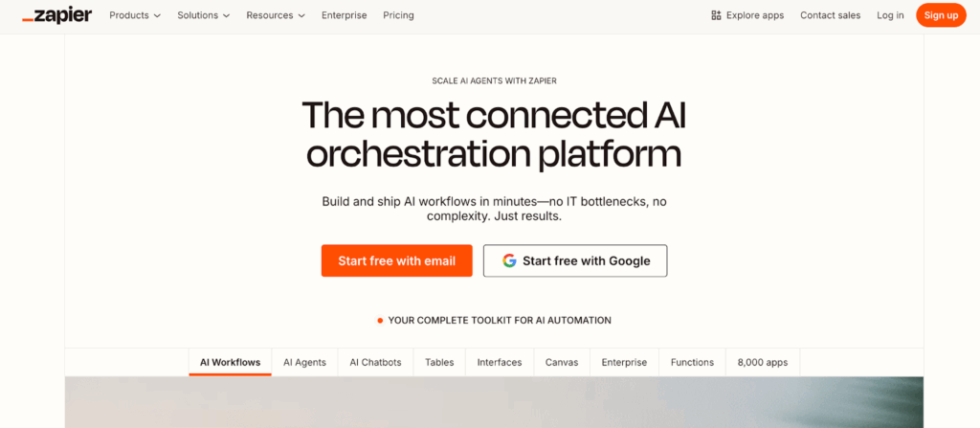Click Start free with Google button

pyautogui.click(x=575, y=260)
